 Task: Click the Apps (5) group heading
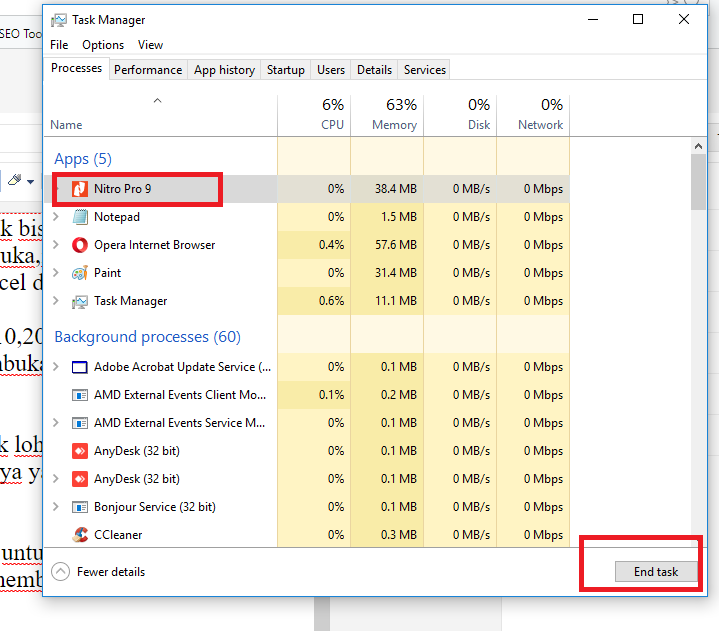pyautogui.click(x=83, y=159)
